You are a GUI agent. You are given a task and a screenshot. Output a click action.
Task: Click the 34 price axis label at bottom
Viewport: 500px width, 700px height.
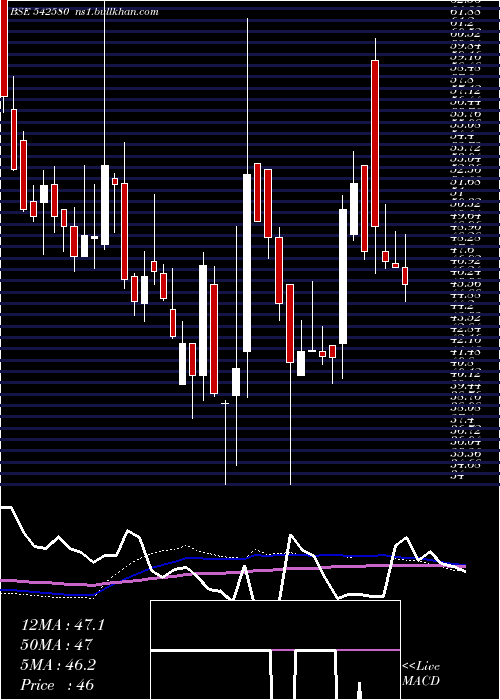(x=455, y=476)
